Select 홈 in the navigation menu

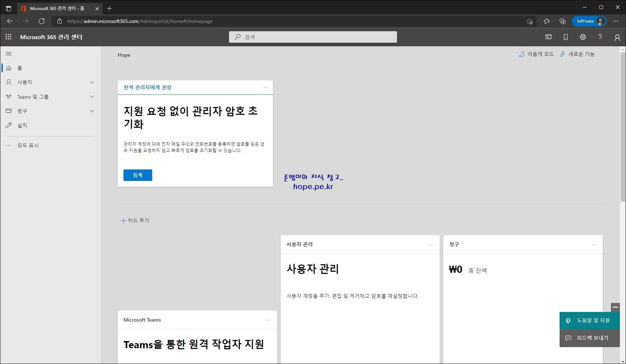point(50,68)
